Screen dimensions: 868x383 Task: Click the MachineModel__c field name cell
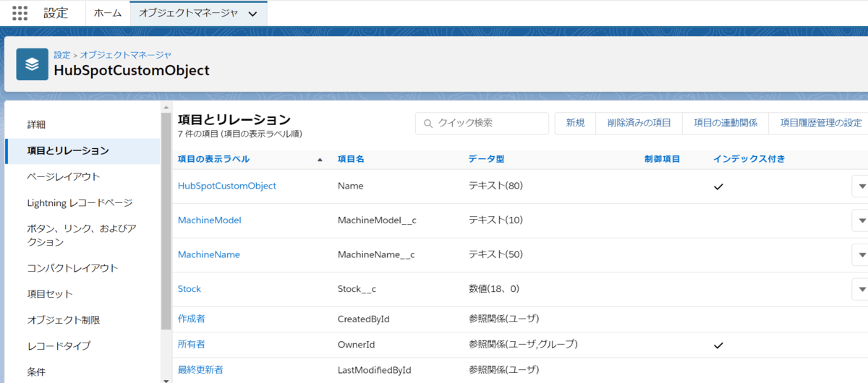point(377,220)
